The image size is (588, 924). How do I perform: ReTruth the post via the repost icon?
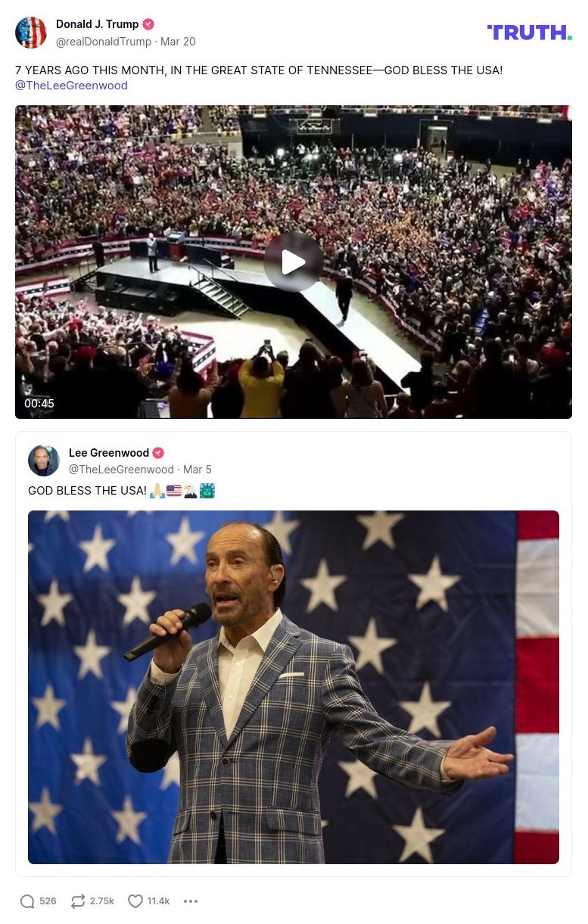(x=76, y=901)
